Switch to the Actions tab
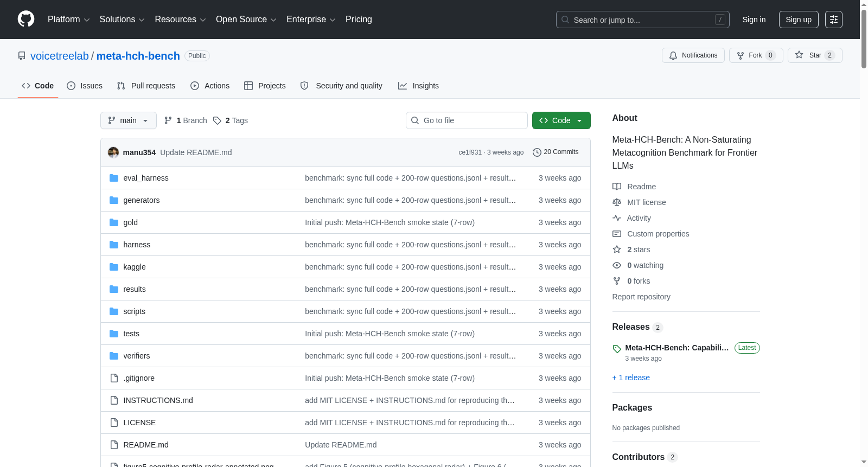The image size is (868, 467). coord(210,86)
